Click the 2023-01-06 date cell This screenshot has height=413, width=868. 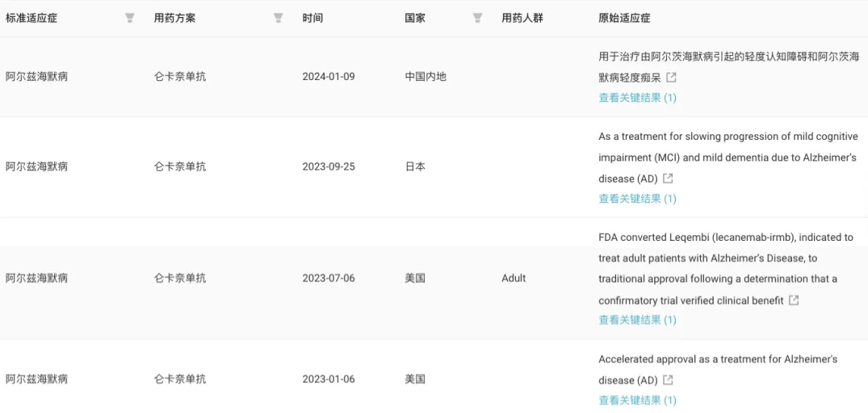[329, 379]
